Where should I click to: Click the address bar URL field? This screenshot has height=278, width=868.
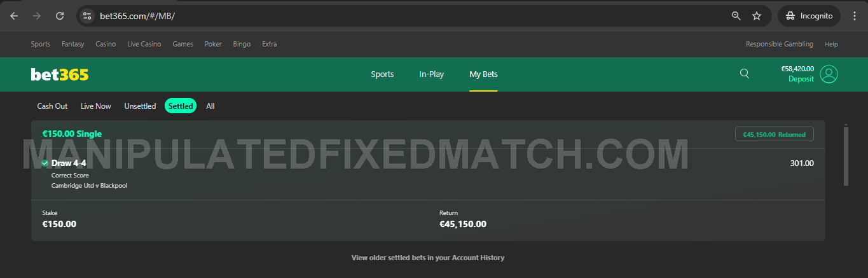[x=382, y=16]
